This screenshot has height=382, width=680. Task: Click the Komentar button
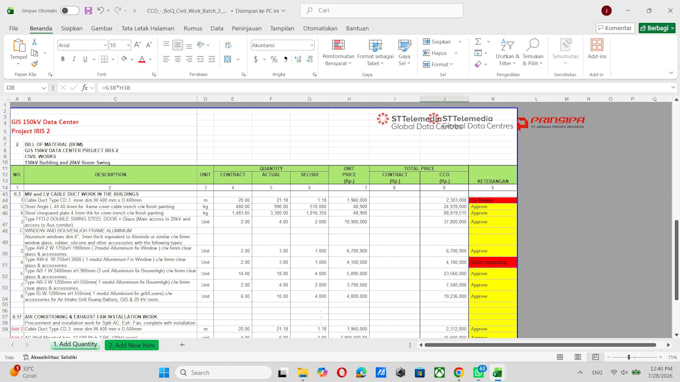click(x=615, y=28)
